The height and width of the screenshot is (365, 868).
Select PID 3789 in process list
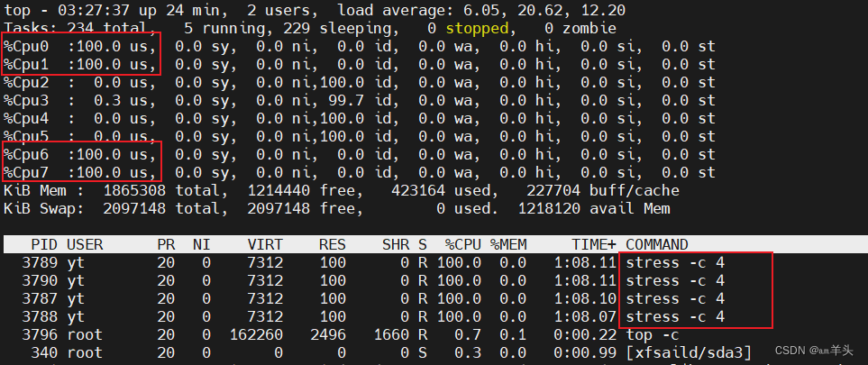[40, 262]
